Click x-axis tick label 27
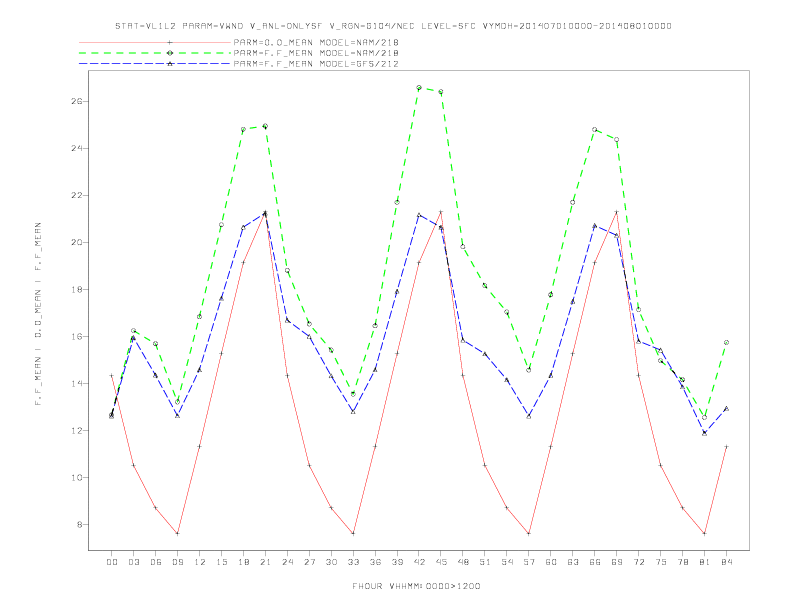The height and width of the screenshot is (612, 792). [309, 562]
